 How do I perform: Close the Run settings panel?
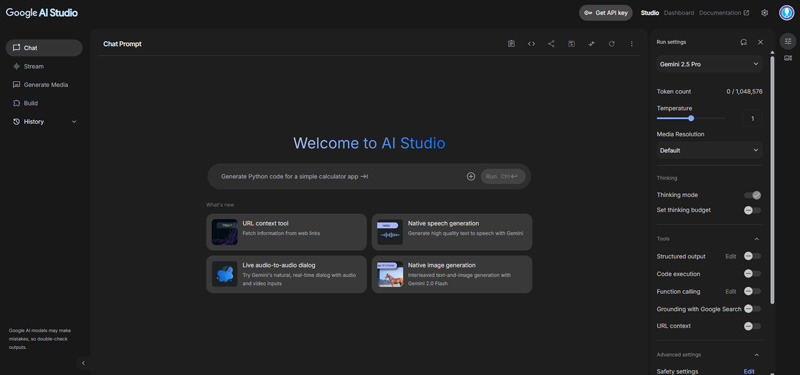click(760, 42)
